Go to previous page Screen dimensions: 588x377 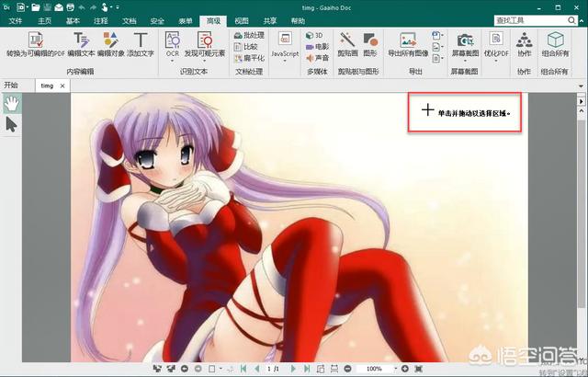pyautogui.click(x=257, y=369)
